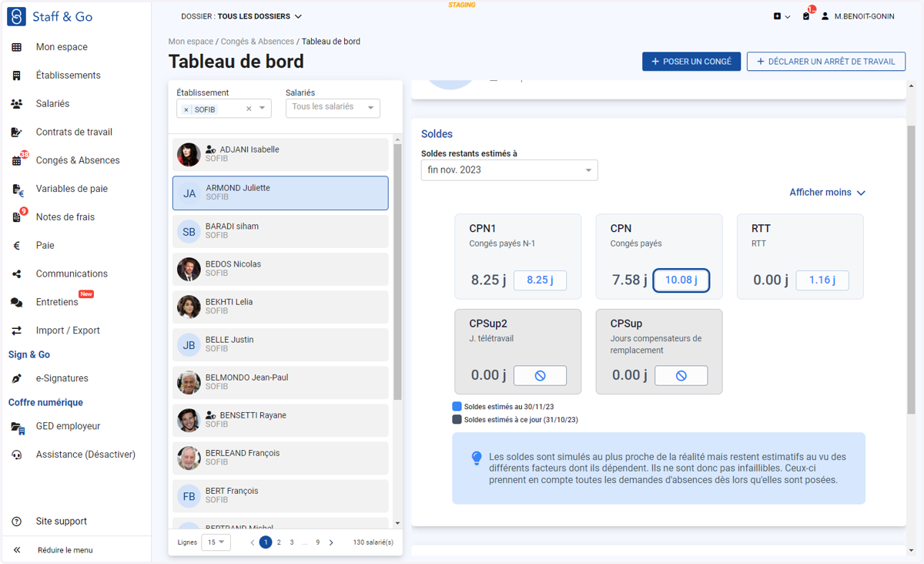This screenshot has width=924, height=564.
Task: Click the Import / Export arrows icon
Action: point(17,331)
